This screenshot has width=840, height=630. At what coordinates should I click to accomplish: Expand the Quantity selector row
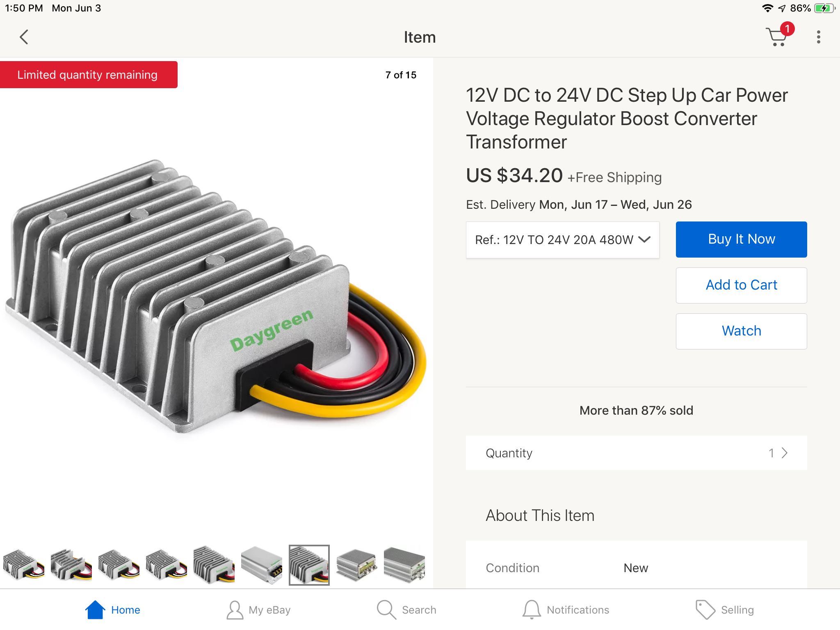[637, 453]
